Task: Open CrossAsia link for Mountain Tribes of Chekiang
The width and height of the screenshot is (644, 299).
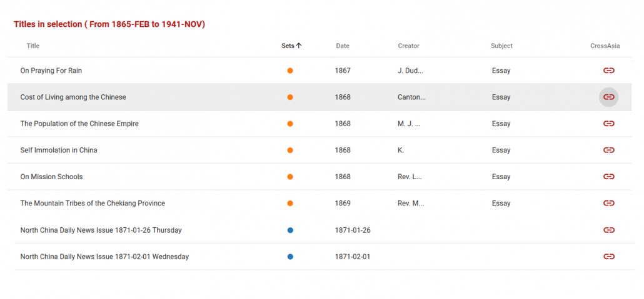Action: pos(608,203)
